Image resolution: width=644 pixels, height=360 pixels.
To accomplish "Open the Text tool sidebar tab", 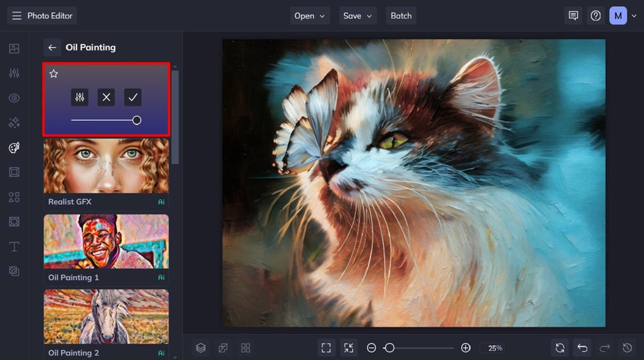I will tap(14, 247).
